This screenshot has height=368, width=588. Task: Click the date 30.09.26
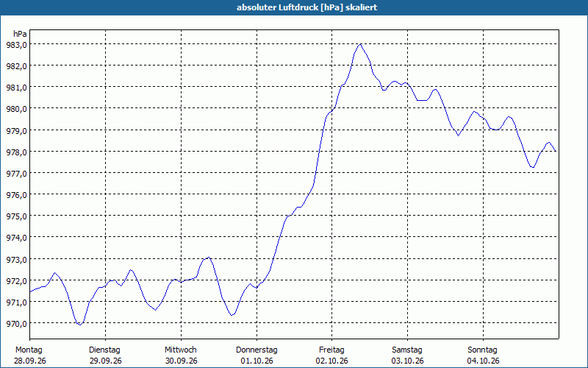pyautogui.click(x=181, y=361)
